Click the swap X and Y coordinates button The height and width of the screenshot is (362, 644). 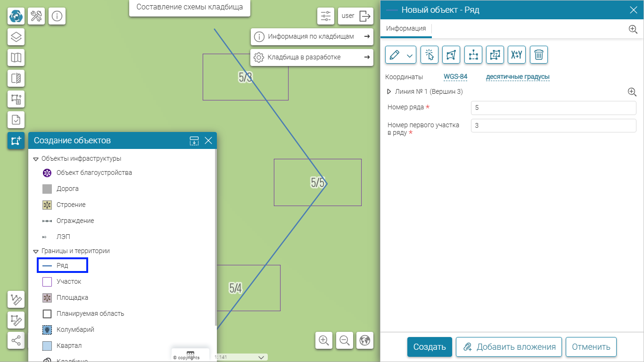(516, 55)
